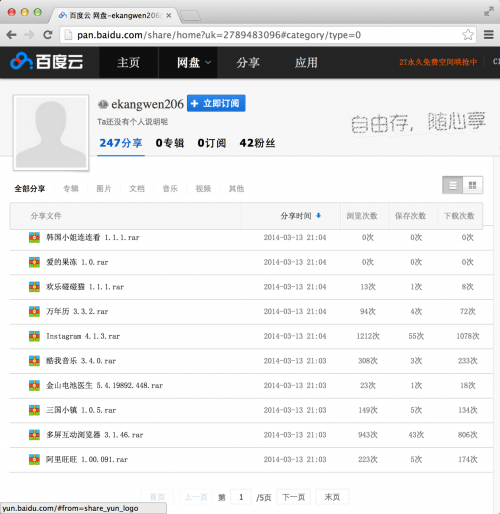Image resolution: width=500 pixels, height=514 pixels.
Task: Click the user level badge beside ekangwen206
Action: pyautogui.click(x=103, y=104)
